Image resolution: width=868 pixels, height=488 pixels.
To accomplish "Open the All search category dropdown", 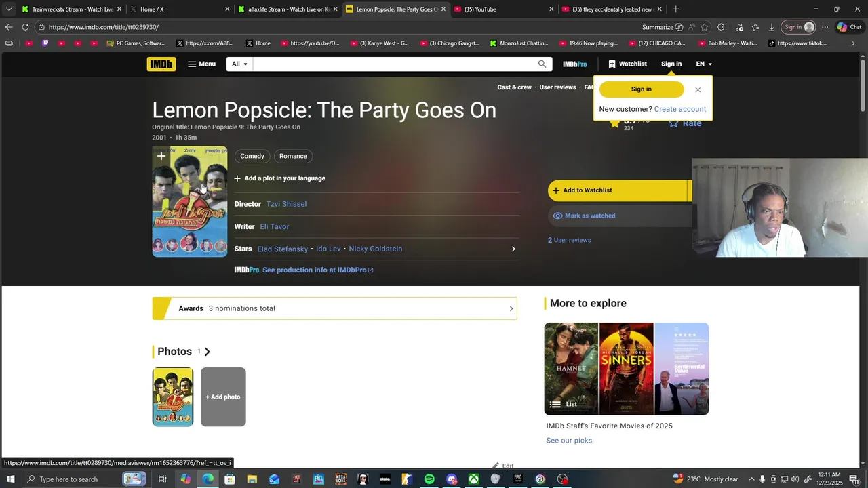I will pyautogui.click(x=239, y=64).
